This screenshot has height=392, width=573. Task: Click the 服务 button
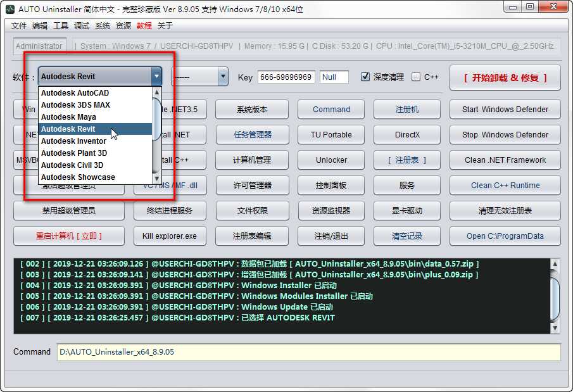click(x=406, y=186)
